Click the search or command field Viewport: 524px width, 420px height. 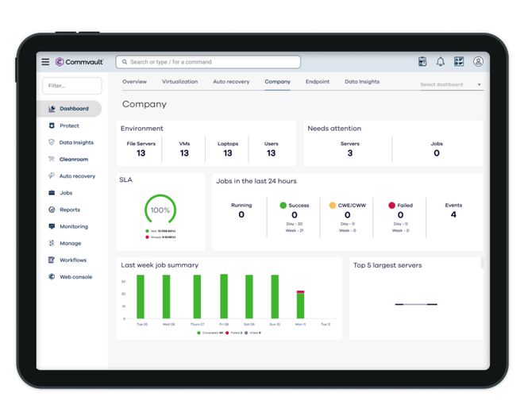coord(208,62)
